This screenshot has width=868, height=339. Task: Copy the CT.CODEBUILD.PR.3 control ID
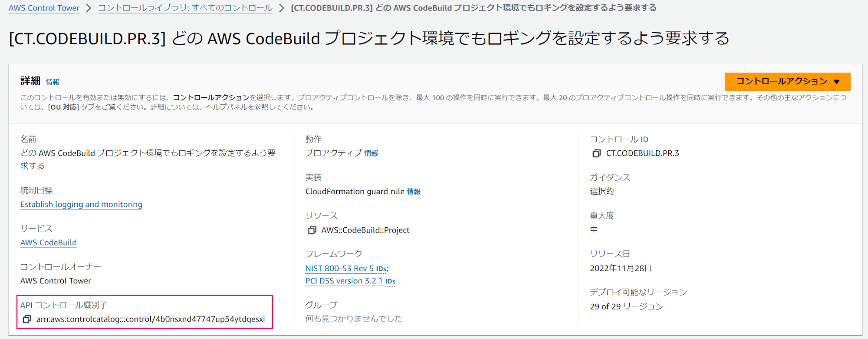(597, 153)
